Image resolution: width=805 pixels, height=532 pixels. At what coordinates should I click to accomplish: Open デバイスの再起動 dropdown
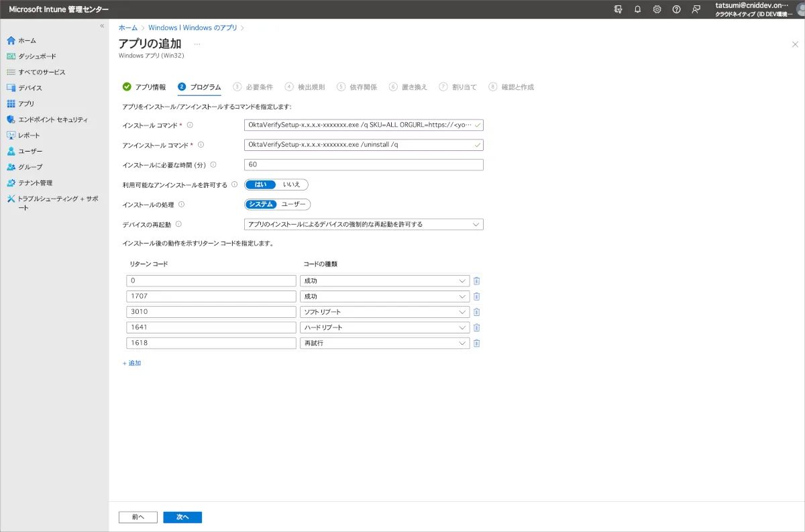[x=364, y=225]
